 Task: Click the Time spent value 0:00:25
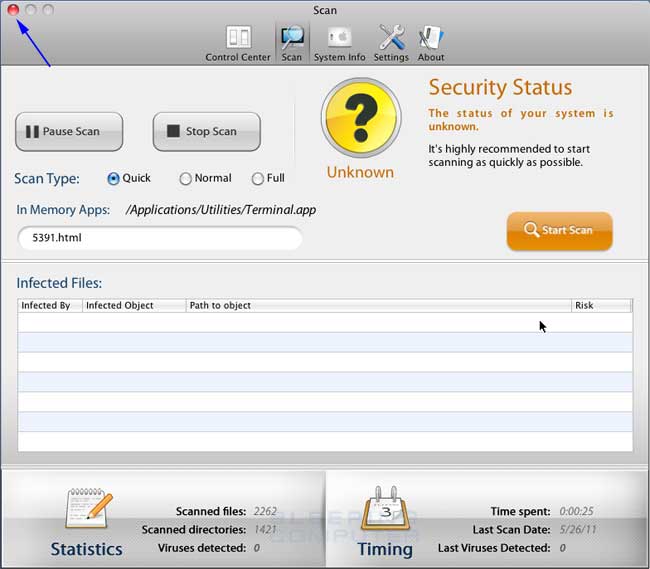pyautogui.click(x=576, y=511)
